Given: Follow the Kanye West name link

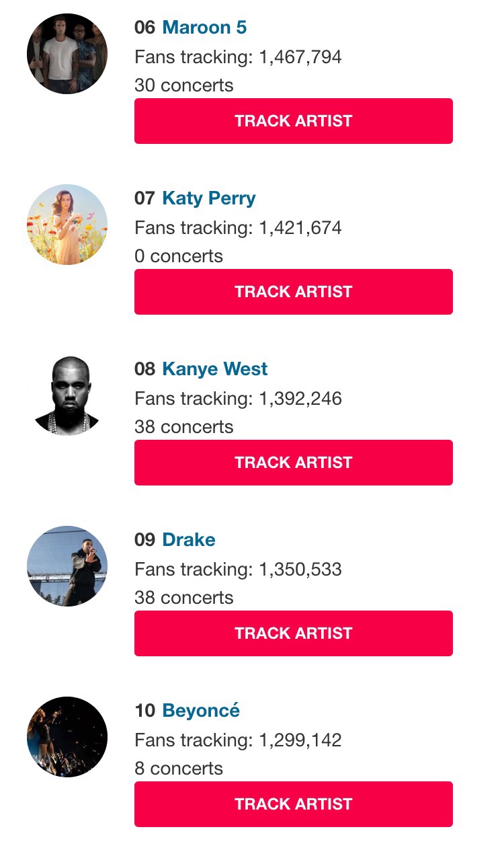Looking at the screenshot, I should point(215,369).
